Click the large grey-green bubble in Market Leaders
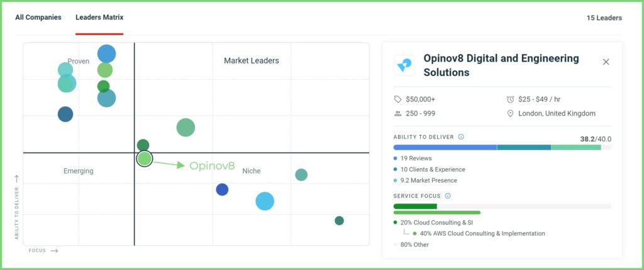 tap(186, 127)
